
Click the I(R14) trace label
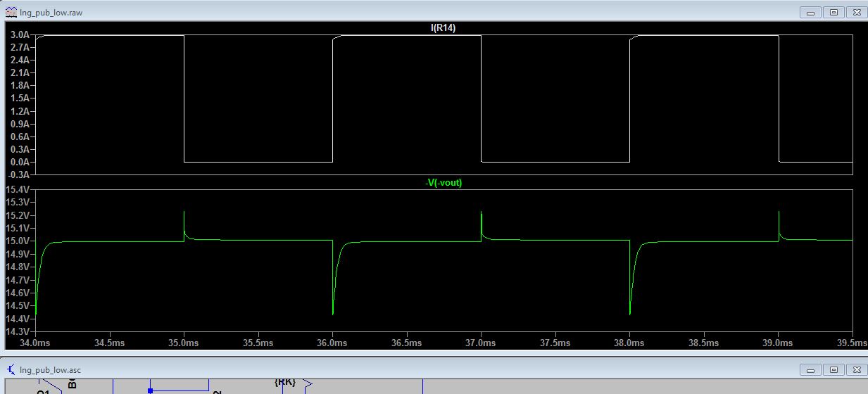[x=444, y=27]
